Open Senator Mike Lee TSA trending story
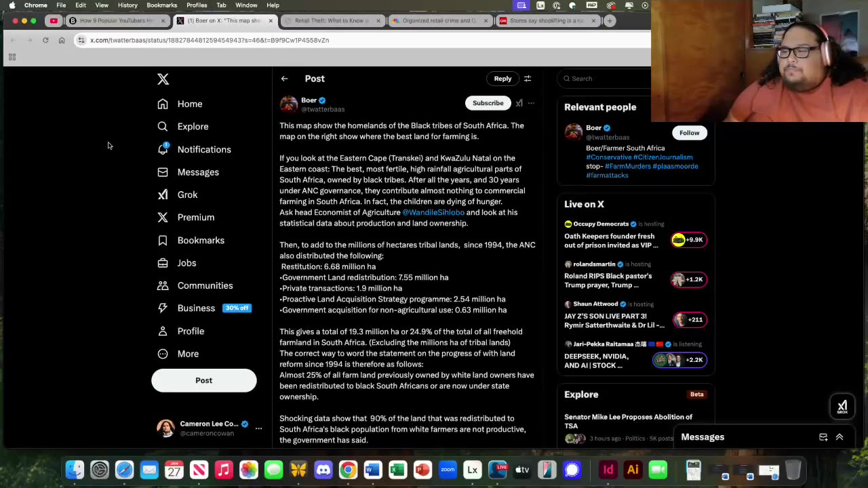The width and height of the screenshot is (868, 488). coord(635,429)
